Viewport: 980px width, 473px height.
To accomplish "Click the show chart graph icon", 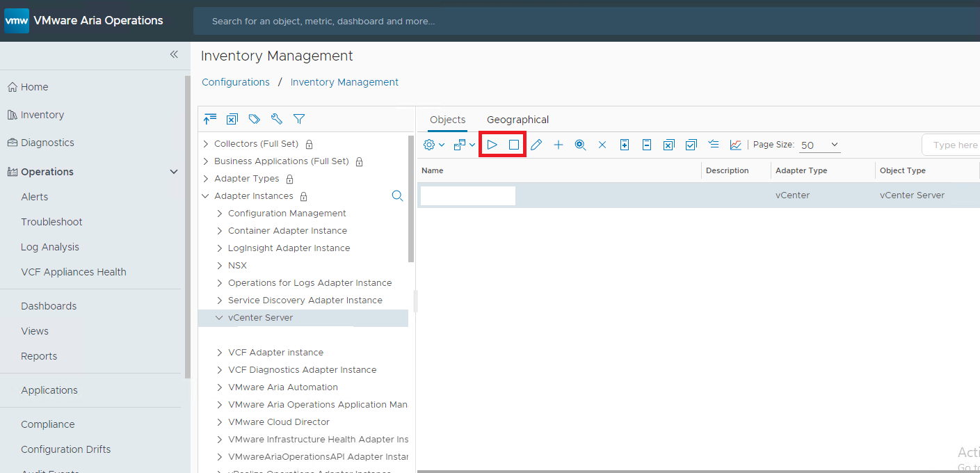I will (735, 145).
